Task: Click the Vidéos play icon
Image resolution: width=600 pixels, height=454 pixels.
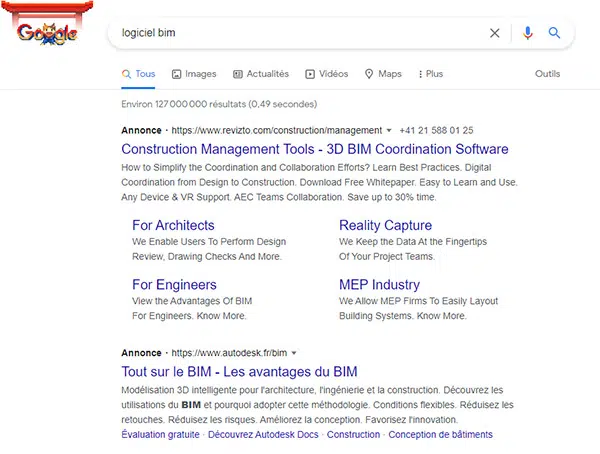Action: click(310, 74)
